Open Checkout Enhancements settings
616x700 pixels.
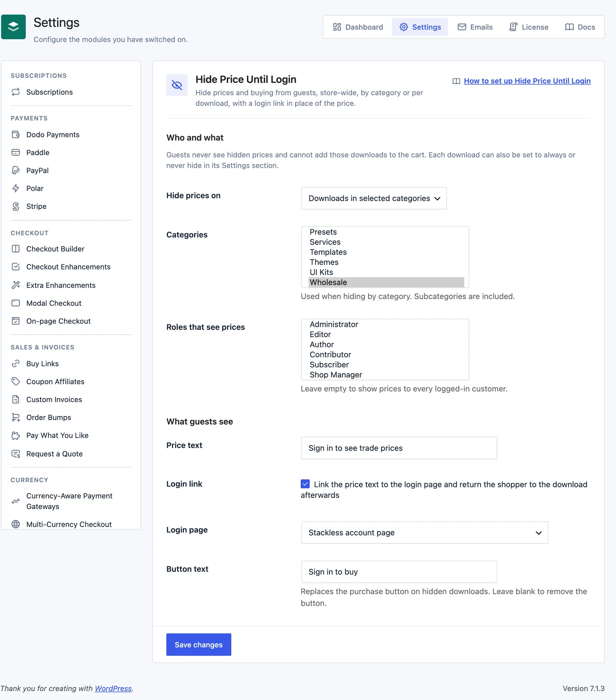click(x=68, y=267)
